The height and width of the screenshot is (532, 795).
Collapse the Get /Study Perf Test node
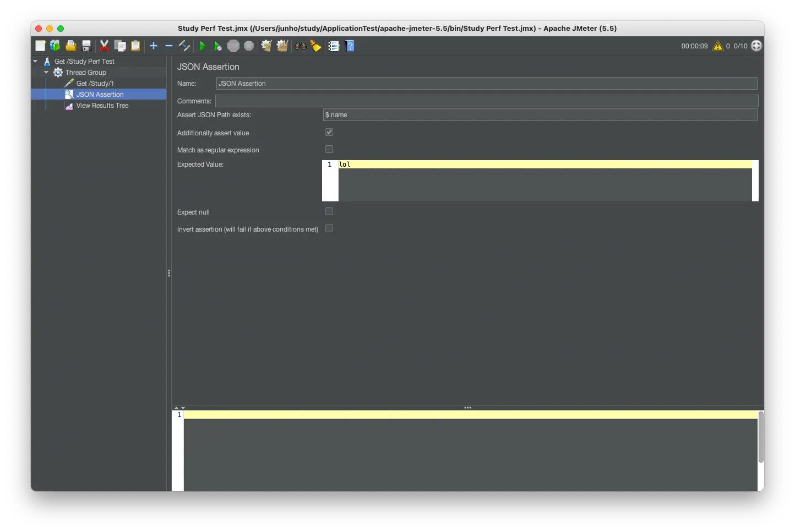[35, 62]
